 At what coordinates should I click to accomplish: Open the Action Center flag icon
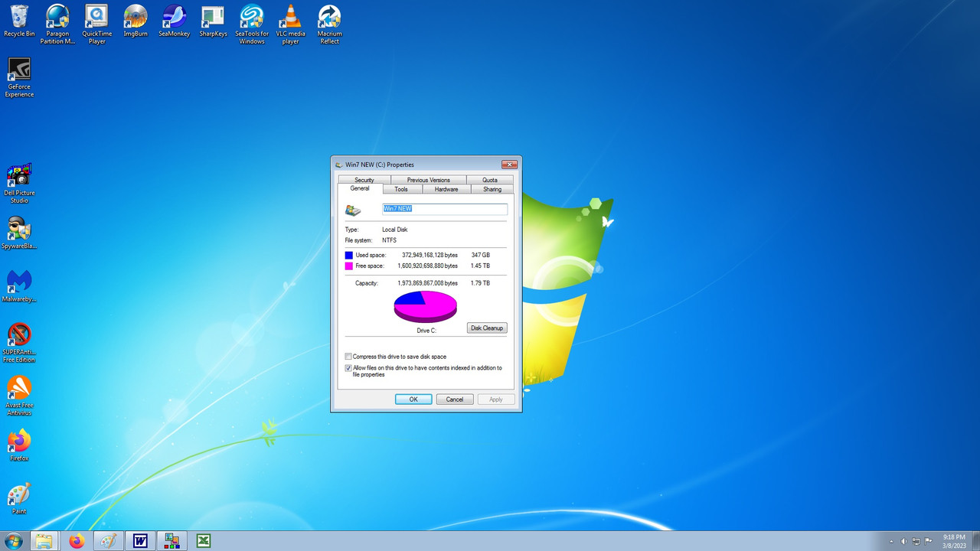click(929, 541)
